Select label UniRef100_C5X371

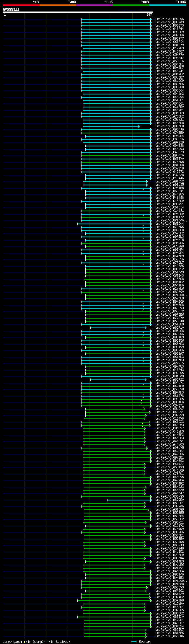(x=170, y=406)
